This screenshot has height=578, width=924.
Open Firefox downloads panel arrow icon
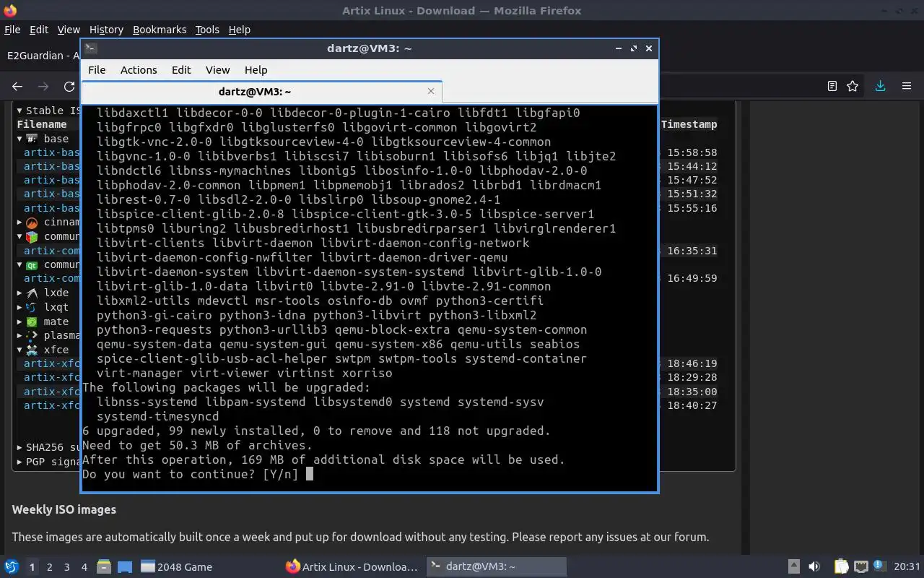tap(880, 86)
